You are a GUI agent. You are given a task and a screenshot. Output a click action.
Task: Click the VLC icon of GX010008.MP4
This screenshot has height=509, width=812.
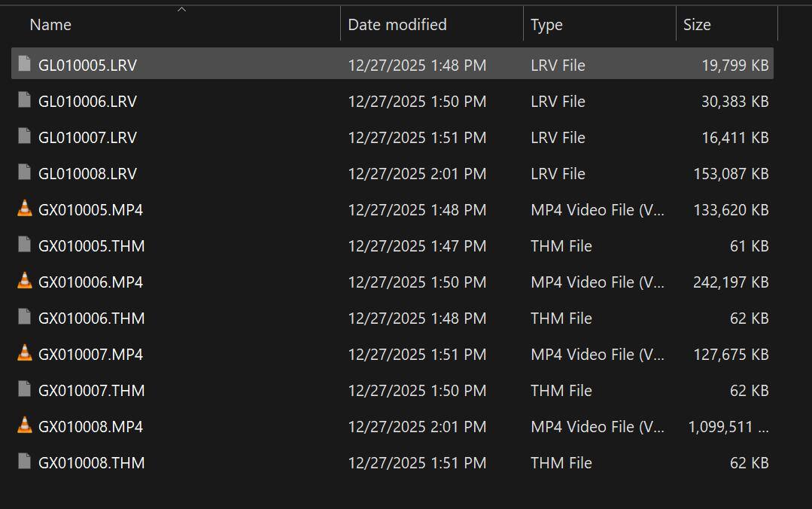click(25, 426)
